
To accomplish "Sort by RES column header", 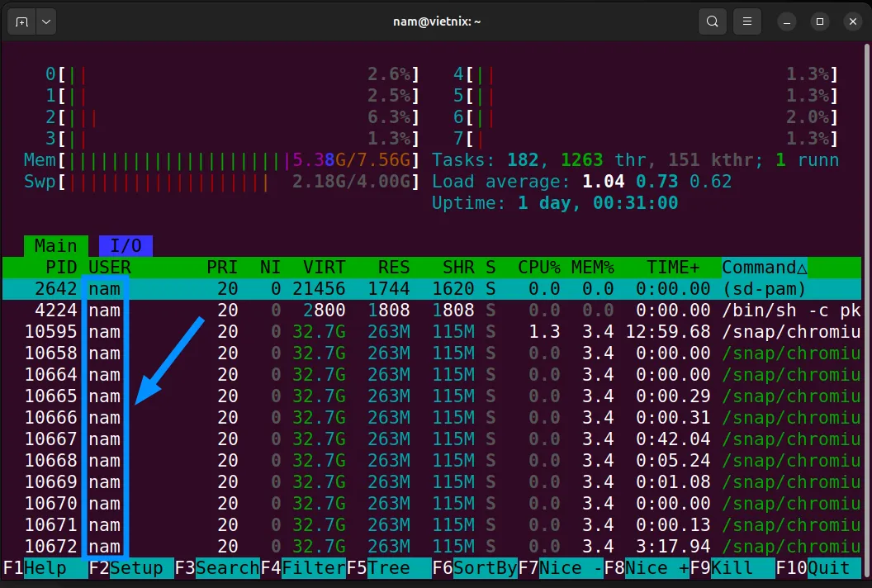I will coord(394,268).
